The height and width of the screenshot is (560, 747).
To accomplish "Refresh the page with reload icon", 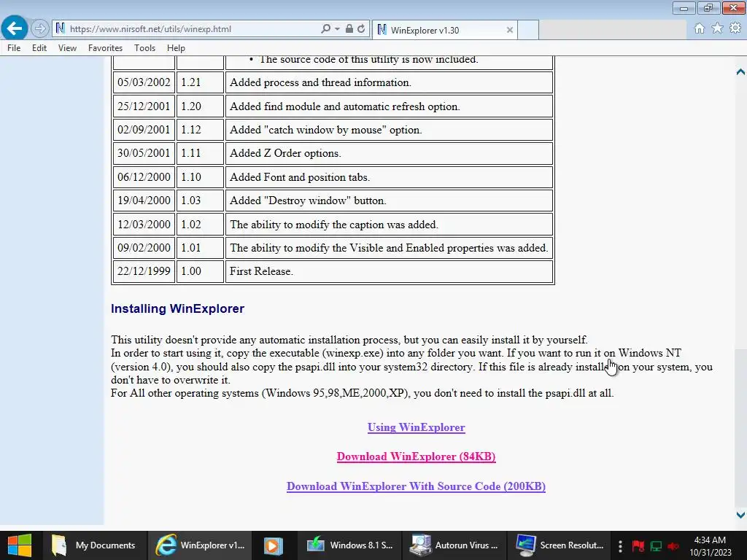I will (361, 28).
